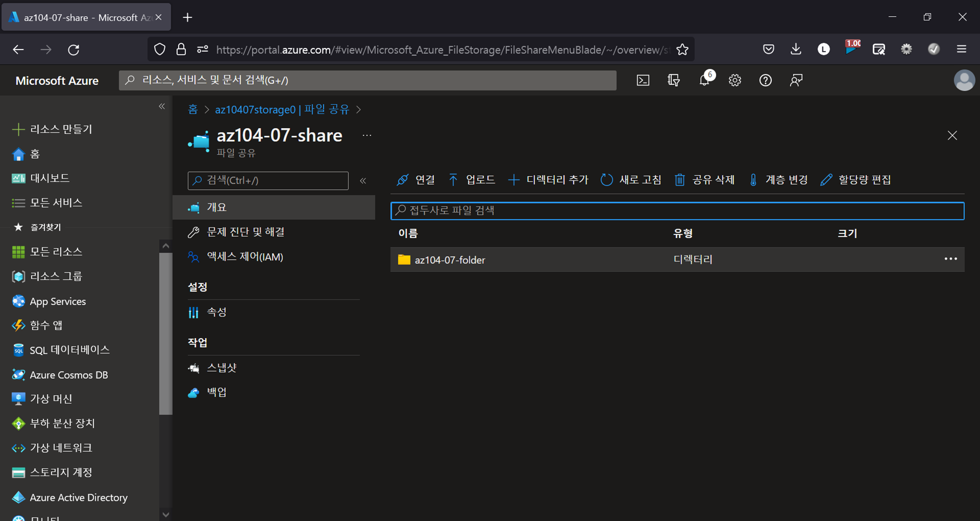Click 할당량 편집 toolbar button
980x521 pixels.
coord(856,180)
